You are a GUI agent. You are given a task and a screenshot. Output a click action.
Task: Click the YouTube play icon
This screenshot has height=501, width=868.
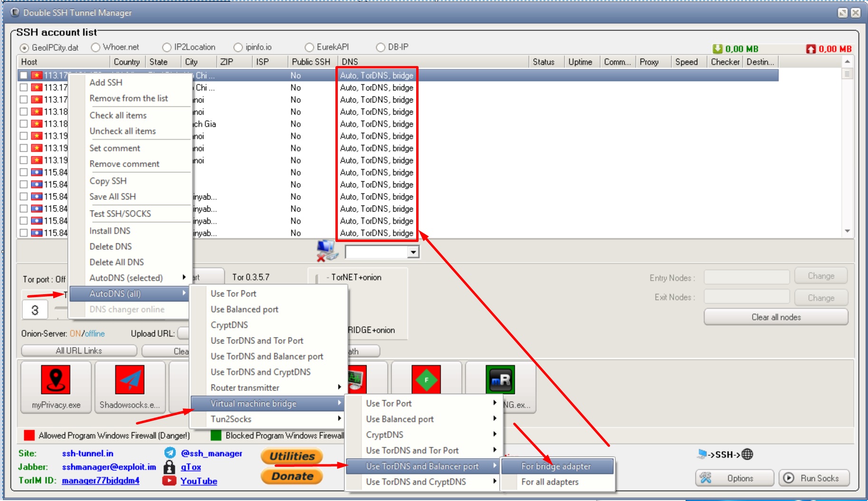[169, 481]
